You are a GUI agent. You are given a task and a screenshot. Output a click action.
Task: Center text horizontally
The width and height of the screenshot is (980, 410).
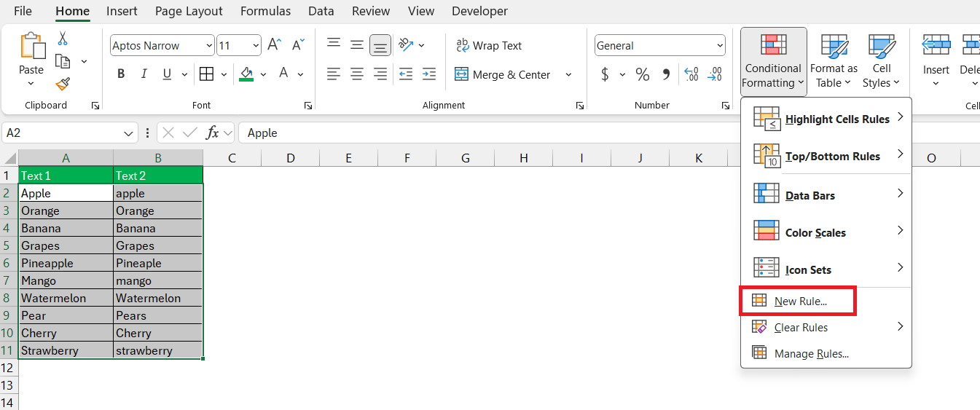pos(357,74)
